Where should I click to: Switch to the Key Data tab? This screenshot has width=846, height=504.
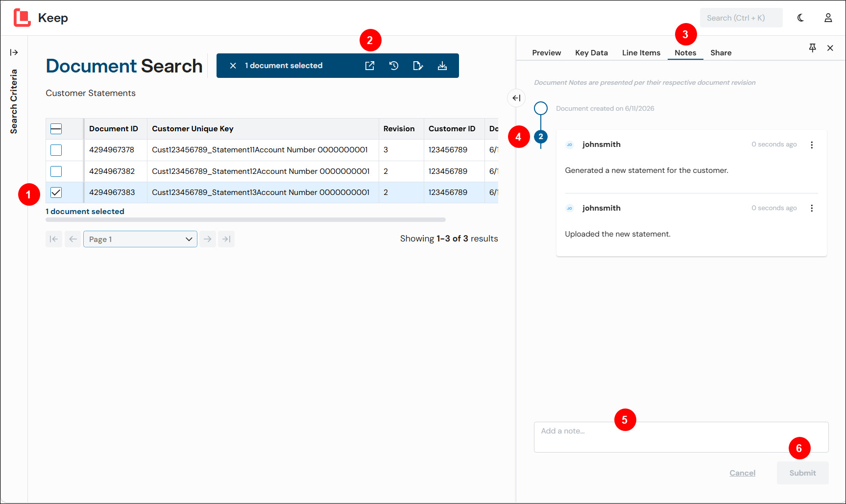click(x=591, y=52)
